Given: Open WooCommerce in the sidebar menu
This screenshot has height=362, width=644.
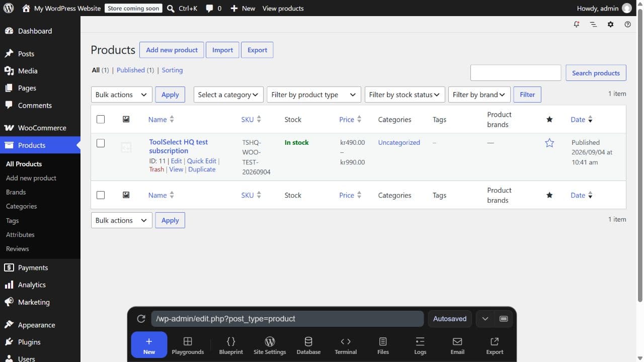Looking at the screenshot, I should (x=40, y=128).
